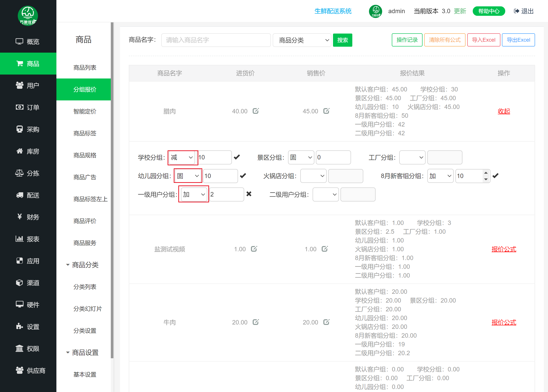Click the 清除所有公式 button
This screenshot has height=392, width=548.
click(445, 40)
